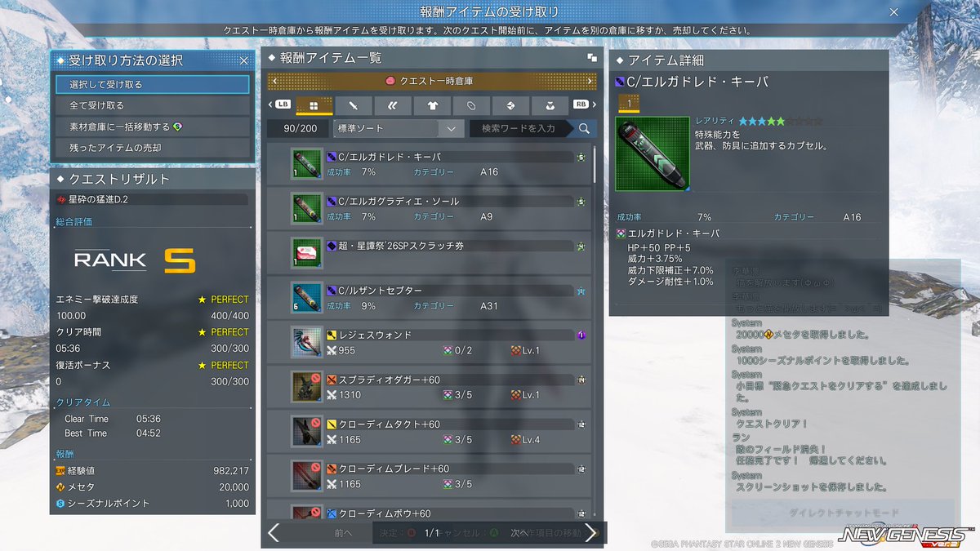The image size is (980, 551).
Task: Click the C/エルガドレド・キーパ capsule thumbnail in list
Action: [x=308, y=163]
